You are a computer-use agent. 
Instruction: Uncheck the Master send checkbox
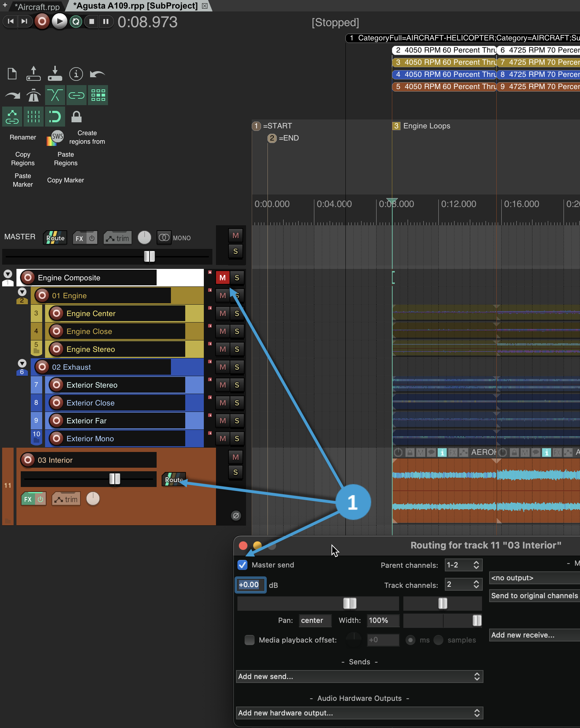click(242, 565)
